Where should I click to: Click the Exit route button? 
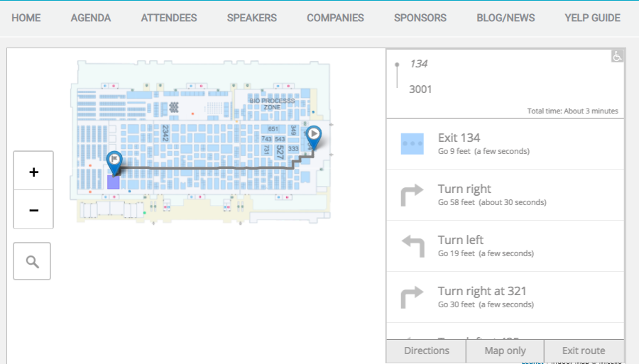pos(584,351)
